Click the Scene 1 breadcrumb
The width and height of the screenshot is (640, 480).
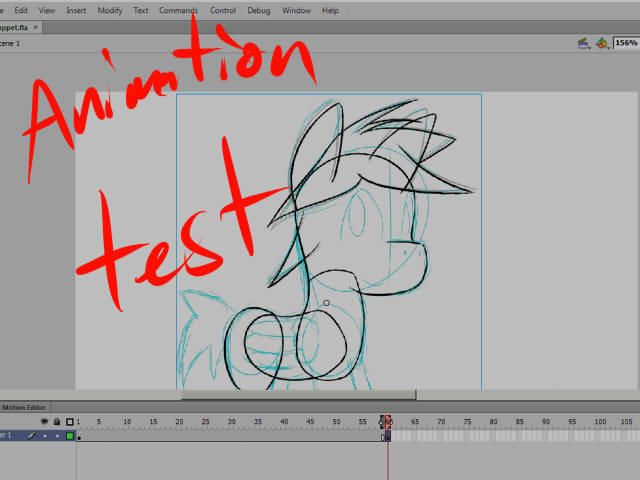click(x=10, y=43)
